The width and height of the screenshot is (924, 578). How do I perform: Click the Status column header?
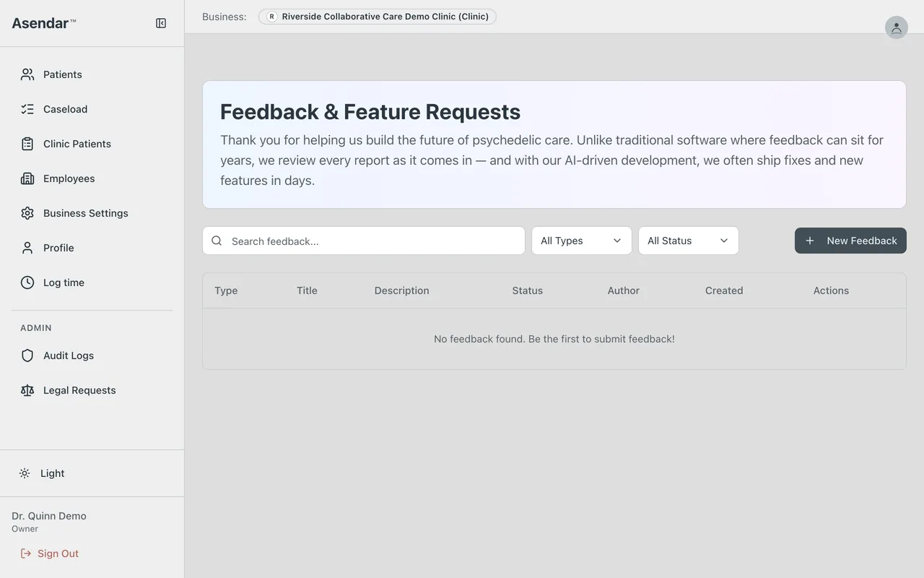528,290
